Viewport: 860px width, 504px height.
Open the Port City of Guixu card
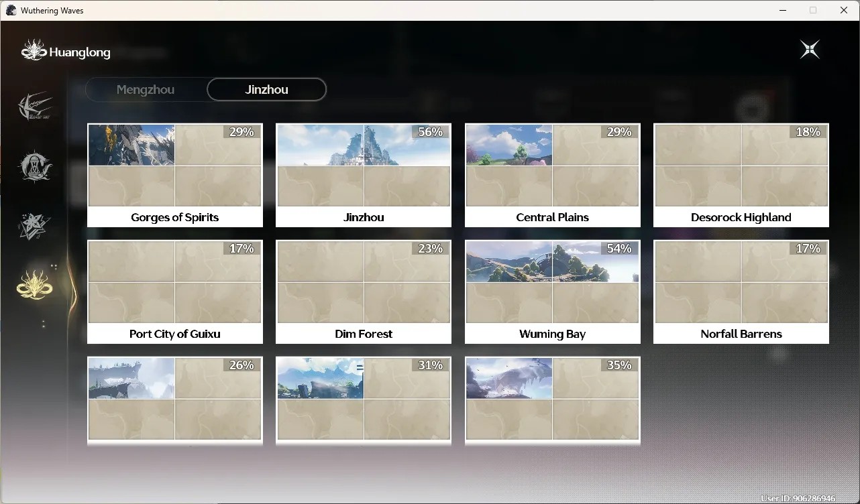175,292
